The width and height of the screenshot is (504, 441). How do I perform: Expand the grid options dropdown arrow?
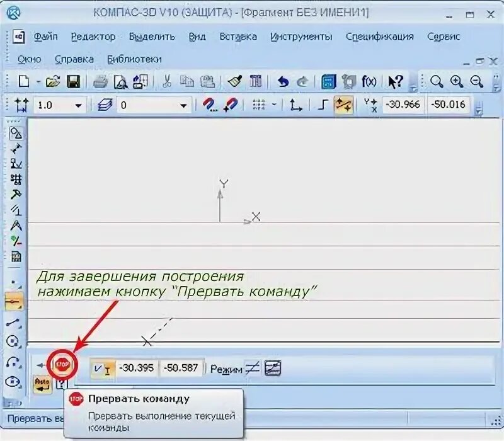[274, 105]
